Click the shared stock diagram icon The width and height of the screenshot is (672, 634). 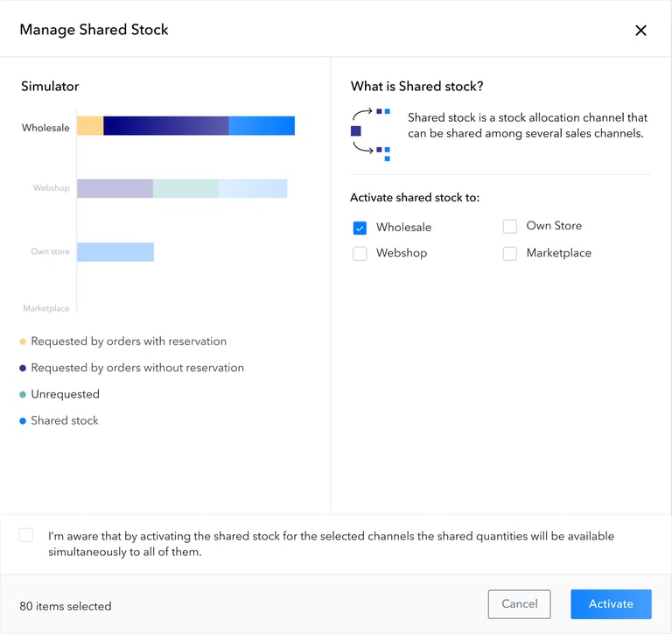pos(371,132)
